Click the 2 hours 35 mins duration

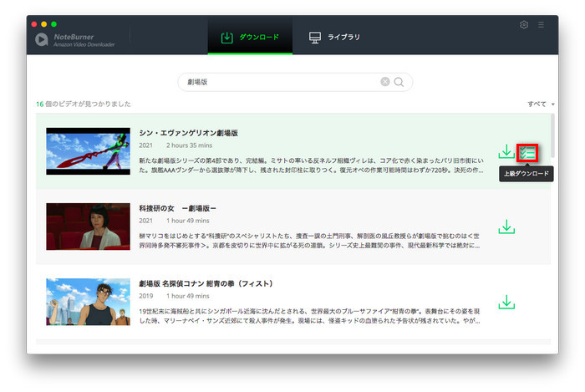[189, 145]
